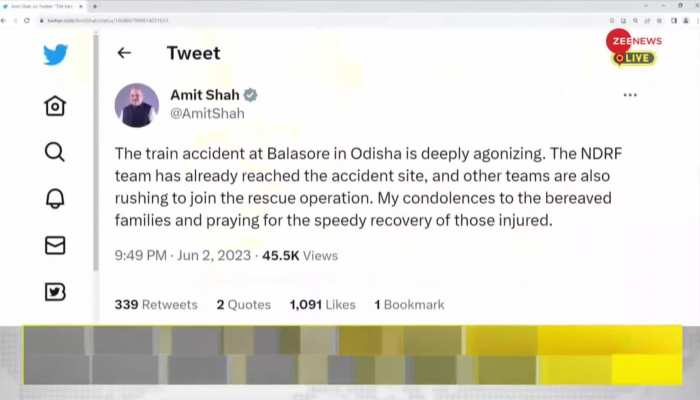This screenshot has height=400, width=700.
Task: Open Twitter Blue sidebar icon
Action: [55, 292]
